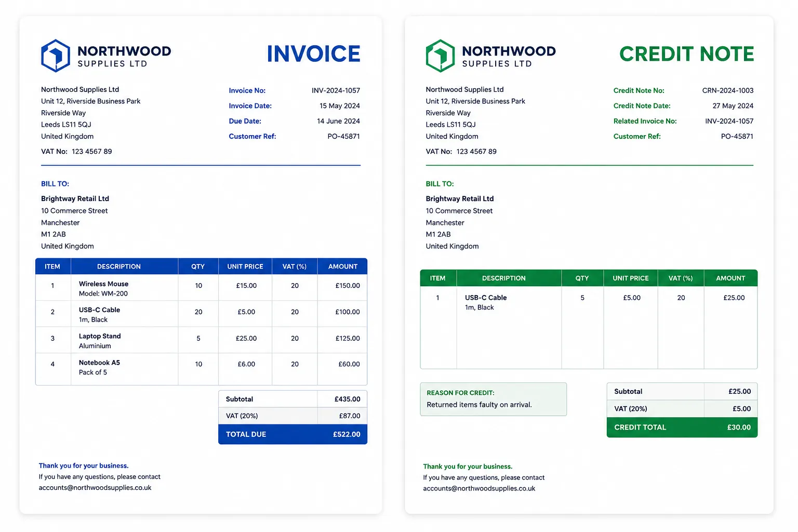Select the REASON FOR CREDIT: label
The height and width of the screenshot is (532, 798).
point(460,393)
